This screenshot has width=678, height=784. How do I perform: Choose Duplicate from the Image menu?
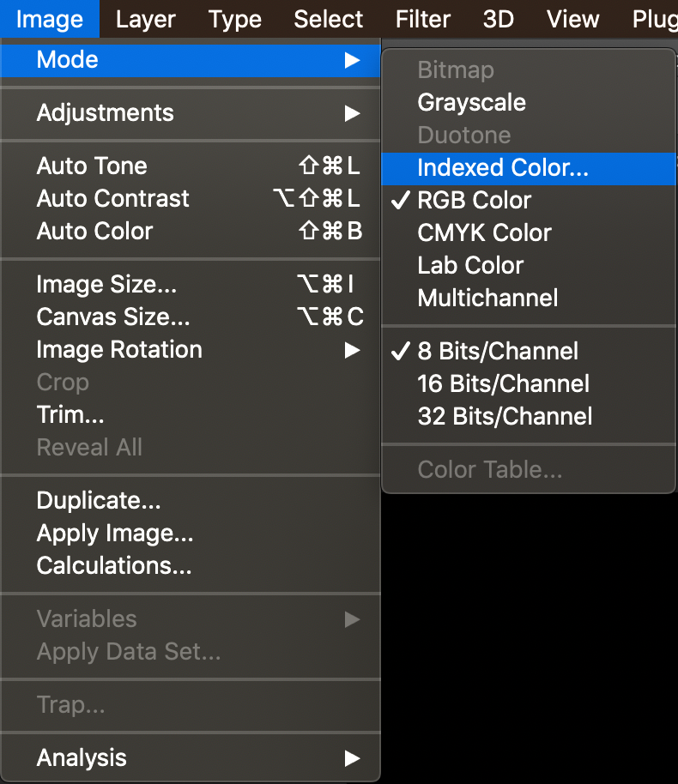[191, 501]
